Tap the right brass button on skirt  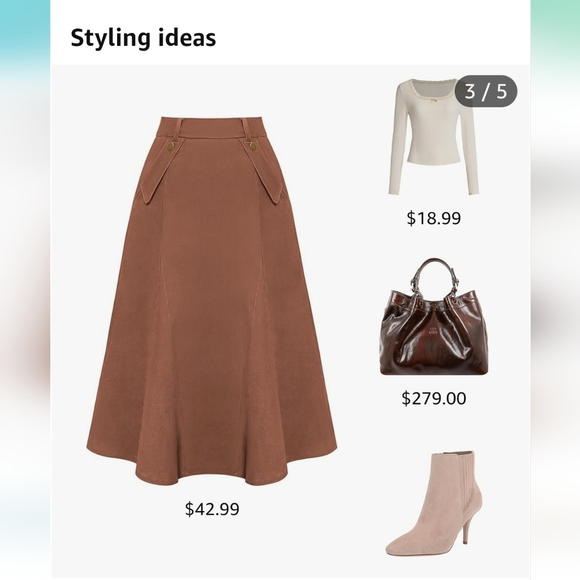coord(253,147)
